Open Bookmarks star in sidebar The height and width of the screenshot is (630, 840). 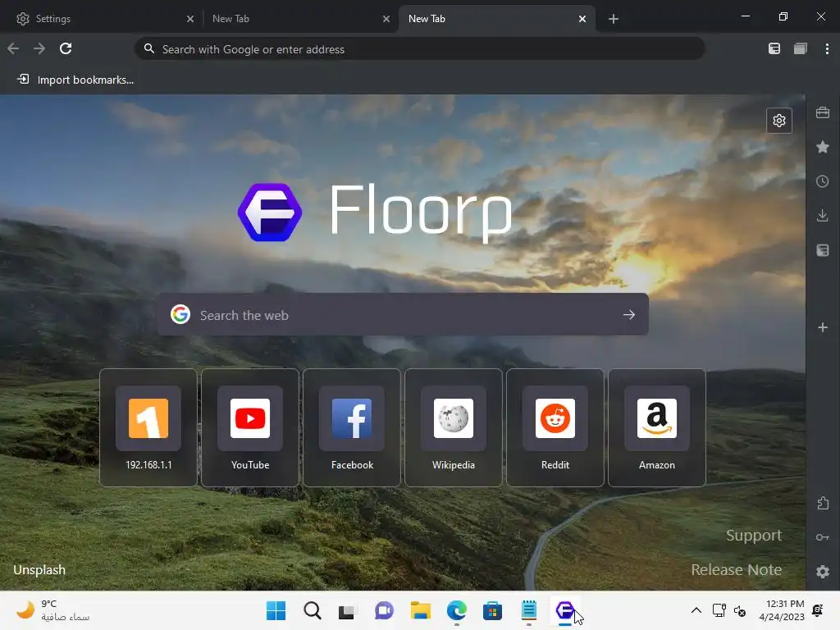(x=823, y=147)
